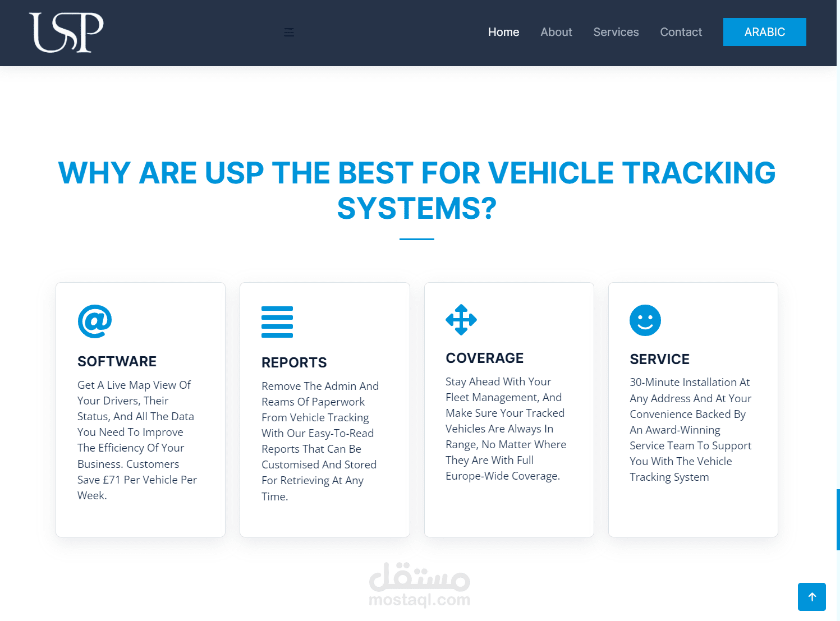Viewport: 840px width, 621px height.
Task: Click the 'Get A Live Map View' description
Action: click(x=137, y=440)
